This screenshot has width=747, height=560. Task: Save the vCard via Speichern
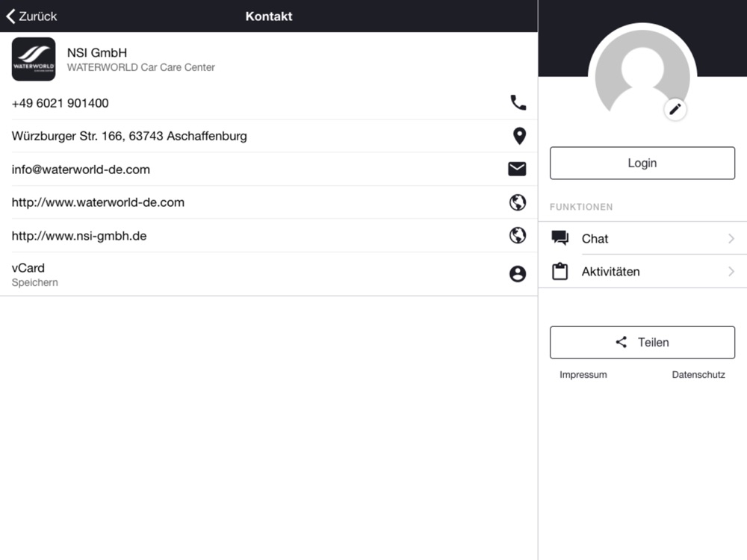pos(35,283)
